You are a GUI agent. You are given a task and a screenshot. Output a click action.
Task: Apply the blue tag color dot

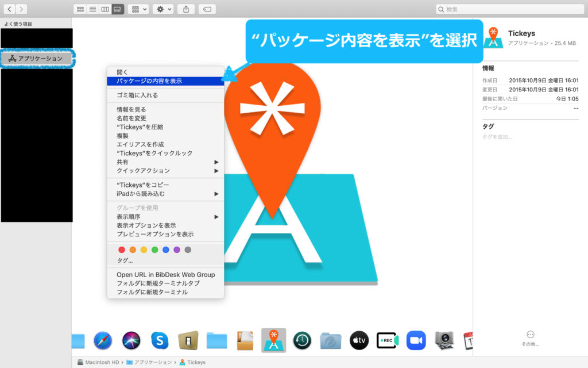pyautogui.click(x=166, y=250)
